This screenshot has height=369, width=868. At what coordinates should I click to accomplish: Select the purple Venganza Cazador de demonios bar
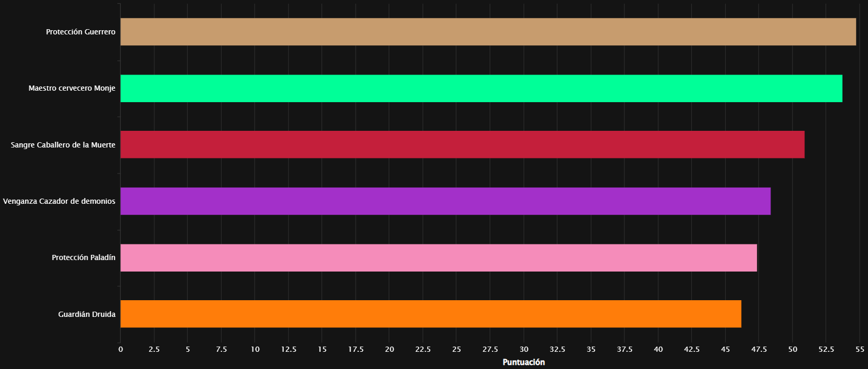coord(445,201)
